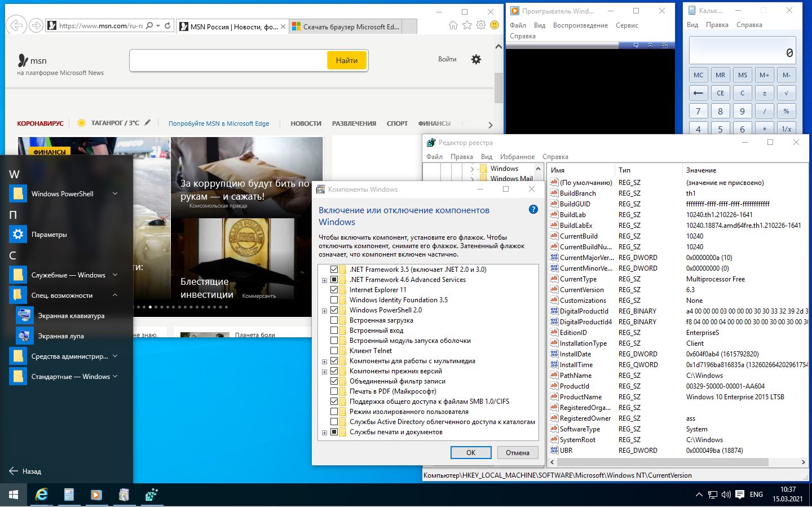Click the volume speaker icon in tray
The image size is (812, 507).
click(726, 495)
